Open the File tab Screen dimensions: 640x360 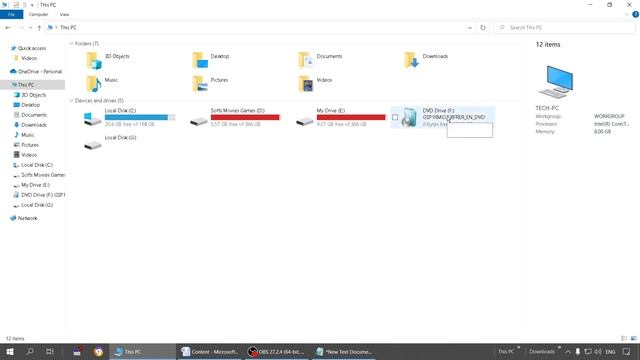[11, 14]
